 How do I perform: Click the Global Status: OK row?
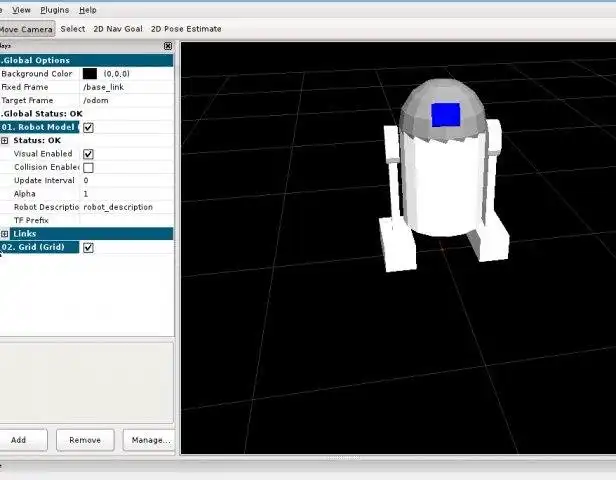tap(42, 114)
